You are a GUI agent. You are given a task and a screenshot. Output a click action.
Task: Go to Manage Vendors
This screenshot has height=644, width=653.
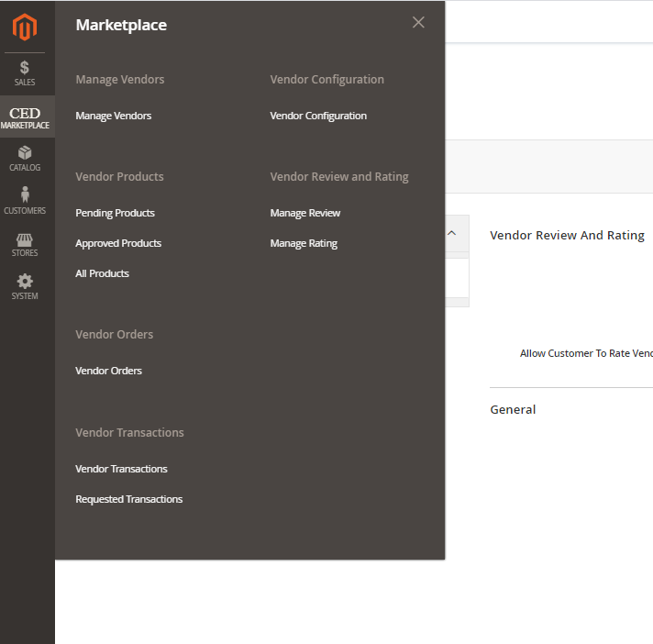coord(114,117)
